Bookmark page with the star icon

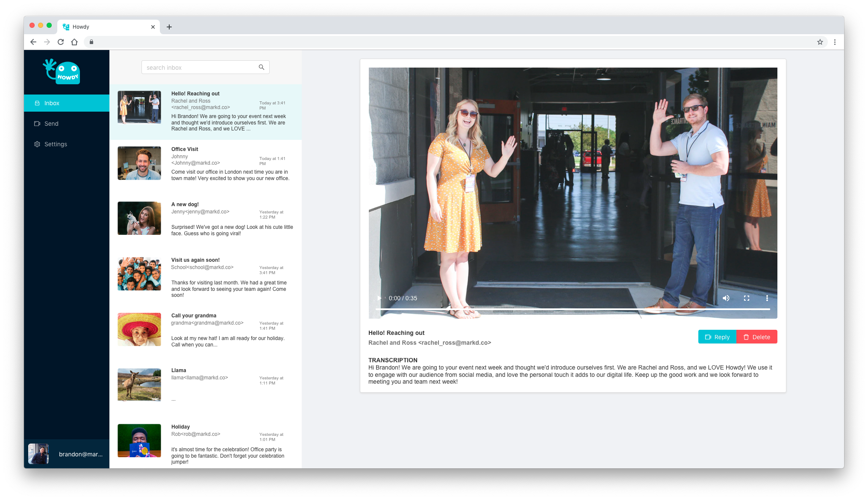[820, 42]
